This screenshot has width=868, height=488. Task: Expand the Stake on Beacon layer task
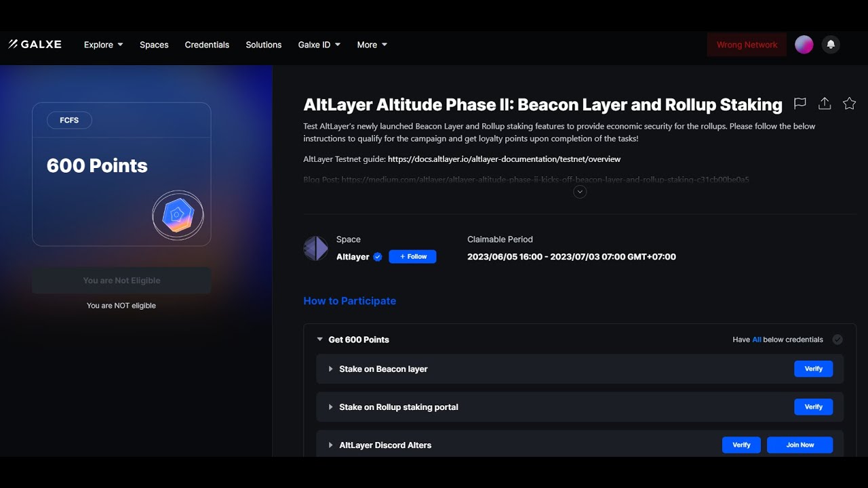[x=331, y=369]
